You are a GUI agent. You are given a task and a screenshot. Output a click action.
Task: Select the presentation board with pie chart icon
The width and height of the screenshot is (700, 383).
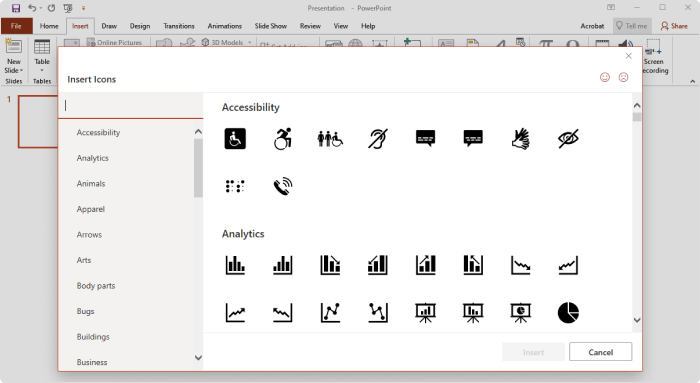click(x=521, y=312)
